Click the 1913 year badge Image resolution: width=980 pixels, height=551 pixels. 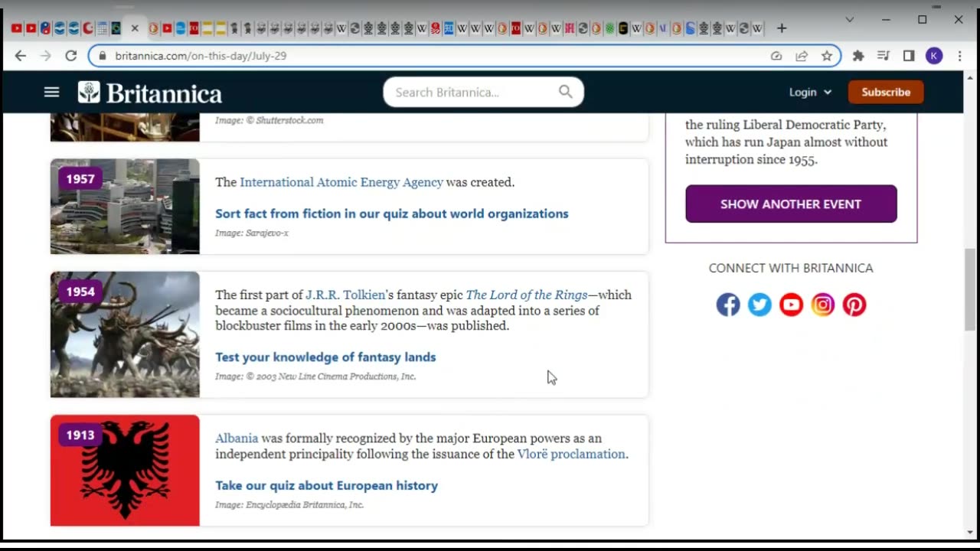[x=80, y=435]
